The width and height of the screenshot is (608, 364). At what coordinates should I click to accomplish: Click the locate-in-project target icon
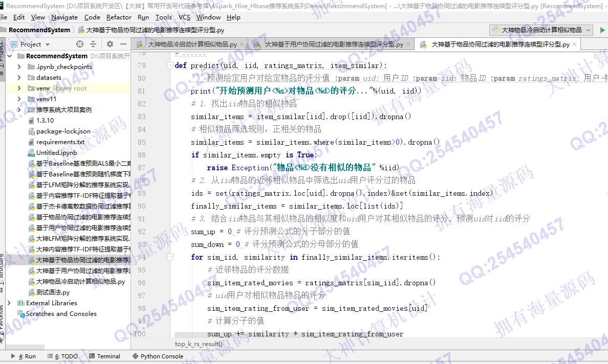tap(80, 44)
